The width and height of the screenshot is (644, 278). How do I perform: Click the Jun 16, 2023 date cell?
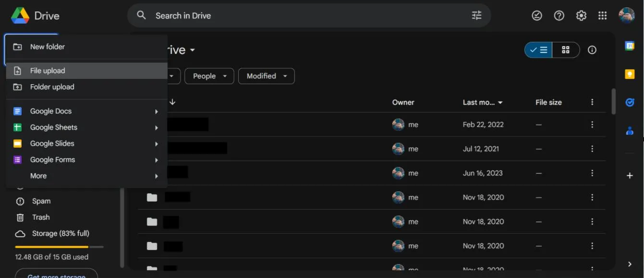click(x=483, y=173)
